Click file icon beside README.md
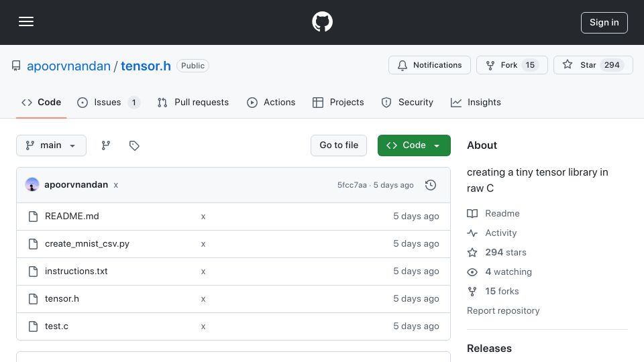644x362 pixels. pyautogui.click(x=34, y=217)
